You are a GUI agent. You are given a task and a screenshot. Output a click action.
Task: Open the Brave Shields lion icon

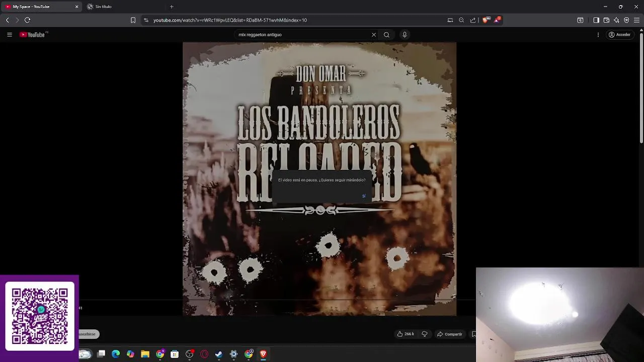pos(485,20)
